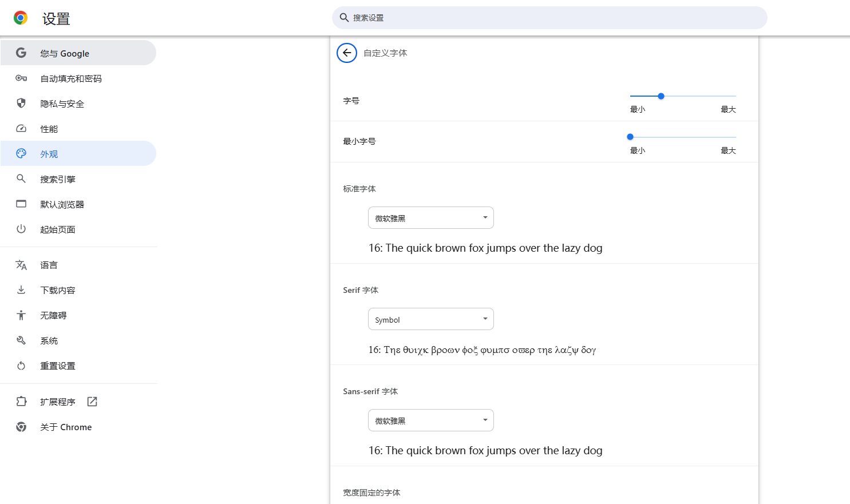Image resolution: width=850 pixels, height=504 pixels.
Task: Click the search magnifier icon in settings search
Action: [344, 18]
